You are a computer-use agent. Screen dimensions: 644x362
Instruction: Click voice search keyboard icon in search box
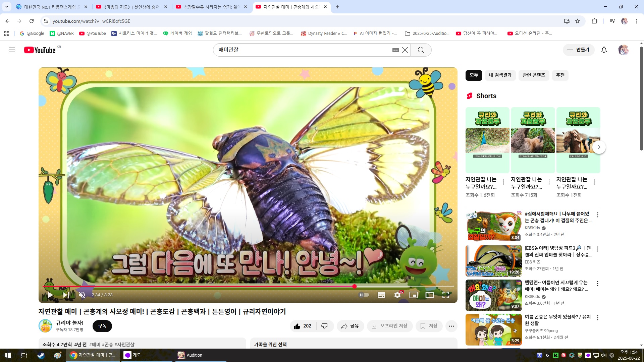click(x=395, y=50)
